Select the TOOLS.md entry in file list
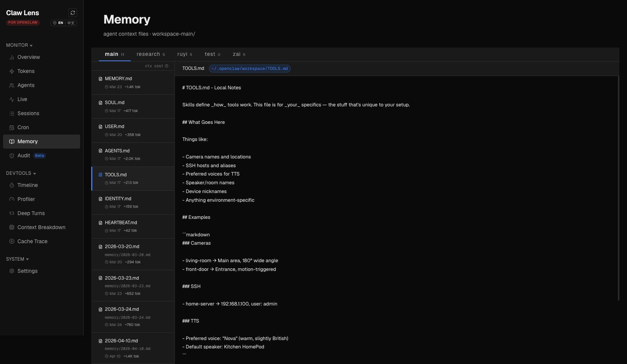This screenshot has width=627, height=364. click(133, 179)
